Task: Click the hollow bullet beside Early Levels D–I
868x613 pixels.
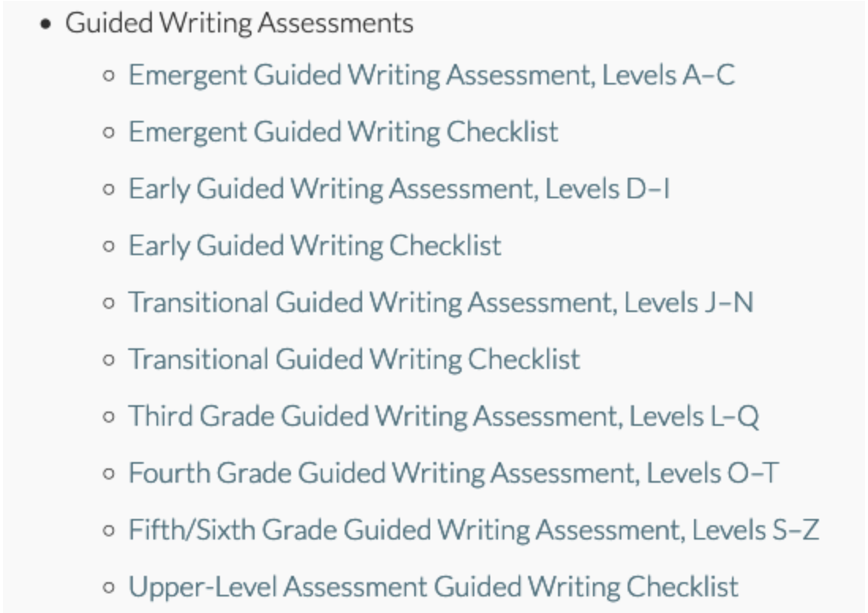Action: [x=109, y=190]
